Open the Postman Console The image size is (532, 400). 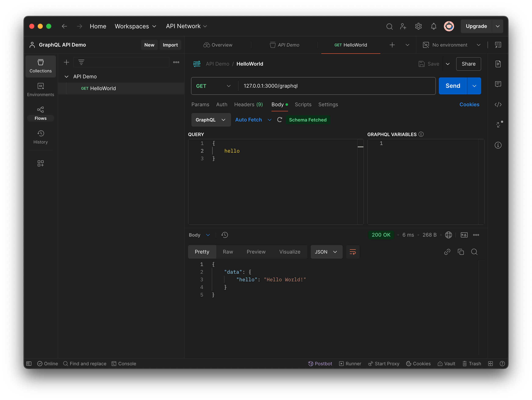(124, 363)
